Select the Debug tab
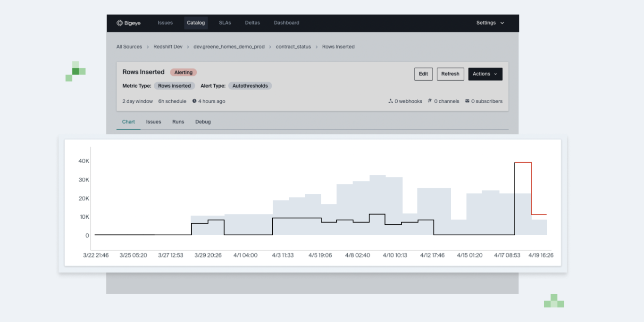Viewport: 644px width, 322px height. (x=203, y=122)
